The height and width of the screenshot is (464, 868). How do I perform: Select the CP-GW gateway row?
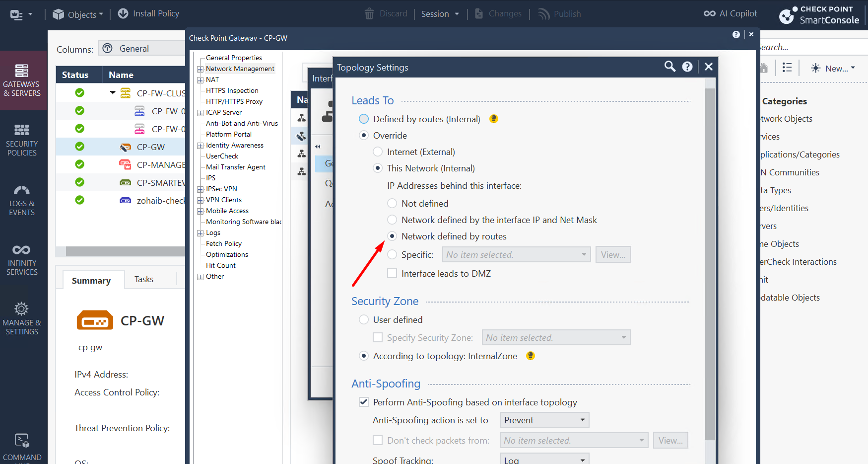(x=121, y=147)
